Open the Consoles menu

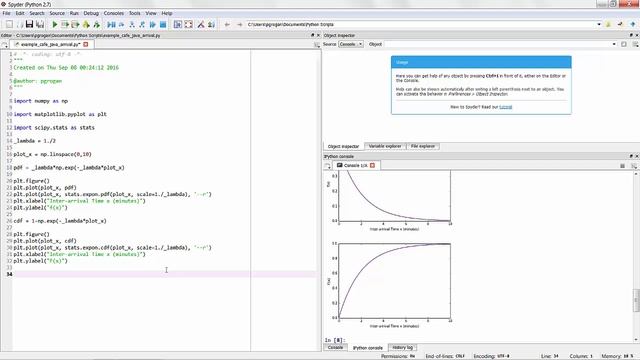click(113, 13)
